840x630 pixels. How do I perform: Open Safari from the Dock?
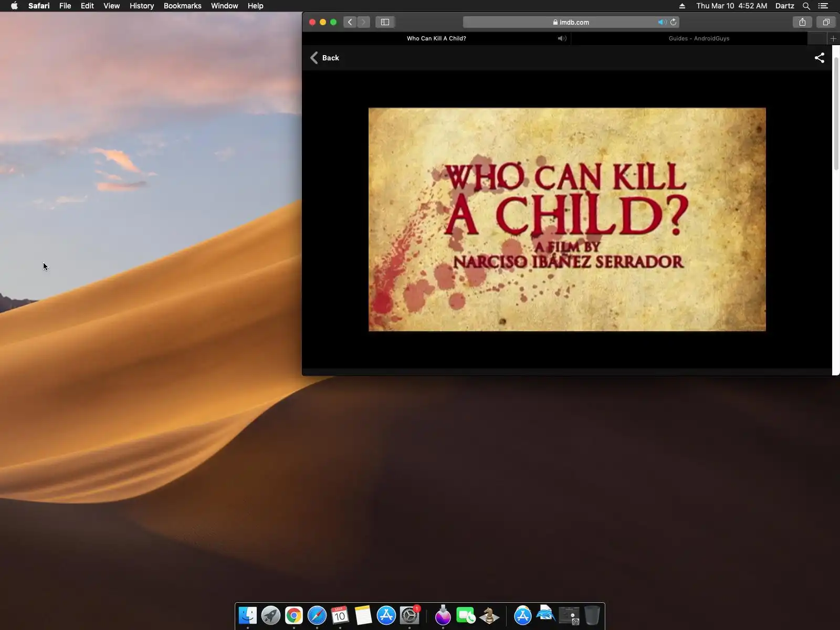click(317, 615)
